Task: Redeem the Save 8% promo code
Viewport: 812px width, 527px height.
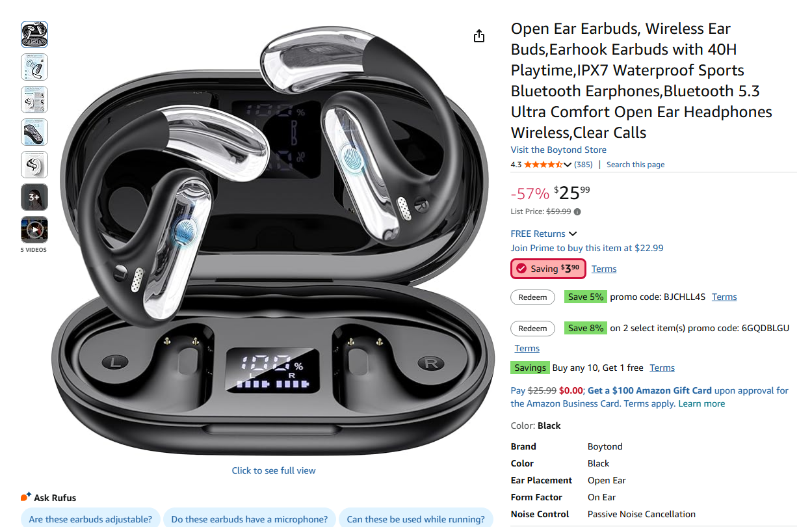Action: 532,328
